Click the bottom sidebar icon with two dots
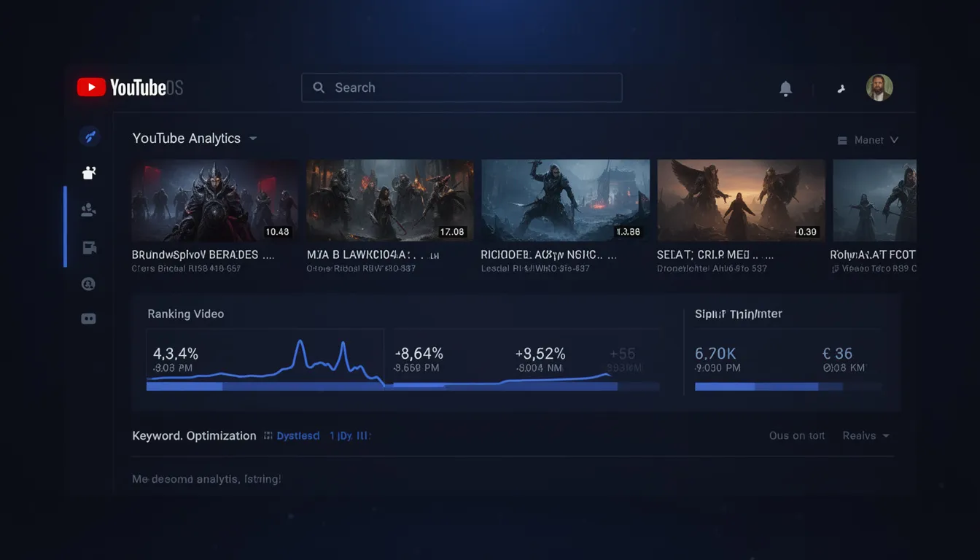Image resolution: width=980 pixels, height=560 pixels. point(89,319)
